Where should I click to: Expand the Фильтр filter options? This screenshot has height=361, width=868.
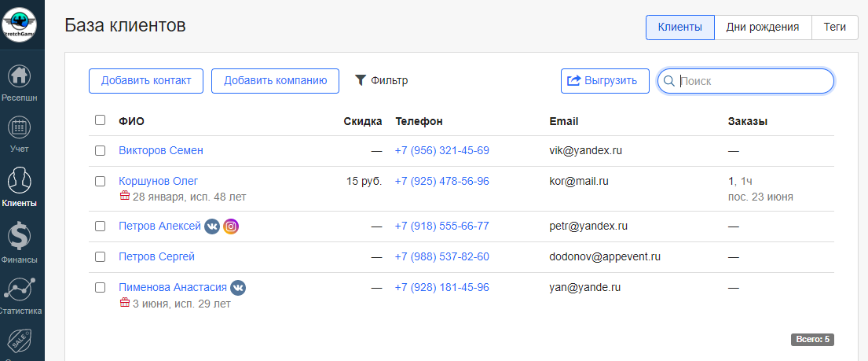tap(382, 80)
